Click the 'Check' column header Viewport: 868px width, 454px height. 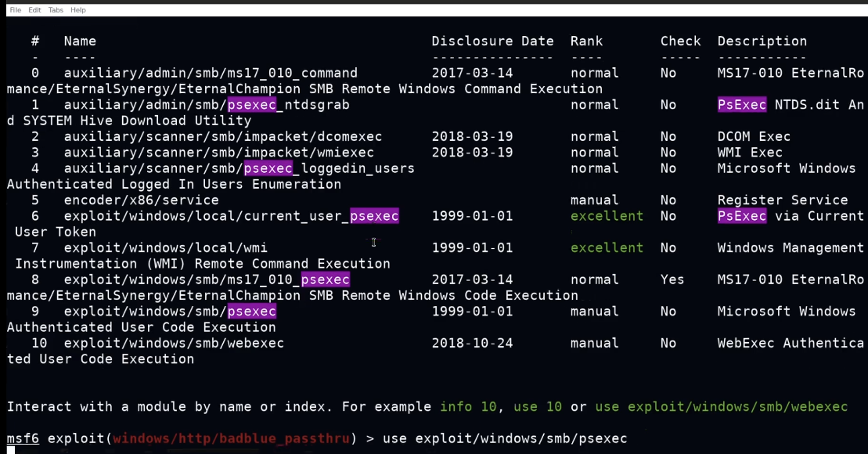coord(680,41)
